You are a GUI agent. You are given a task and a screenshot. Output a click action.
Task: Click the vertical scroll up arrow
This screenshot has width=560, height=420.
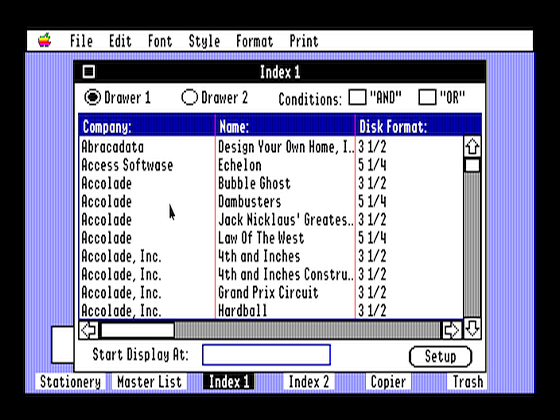pyautogui.click(x=472, y=146)
